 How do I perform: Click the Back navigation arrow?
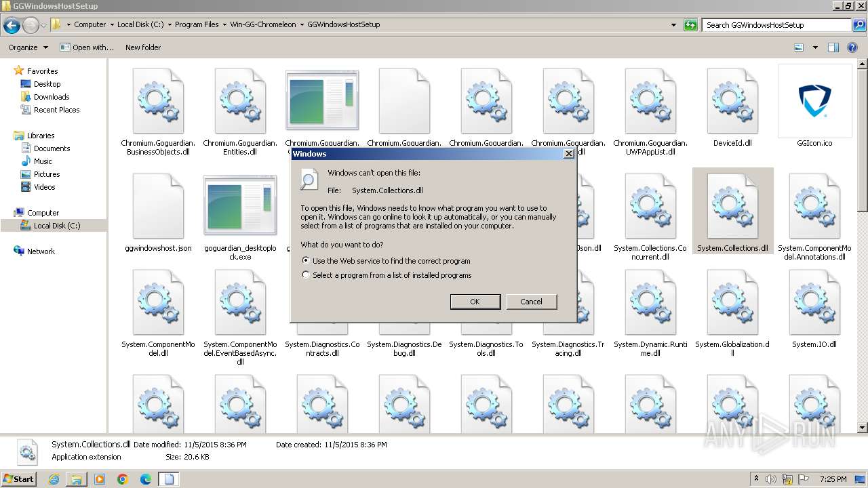(x=12, y=26)
